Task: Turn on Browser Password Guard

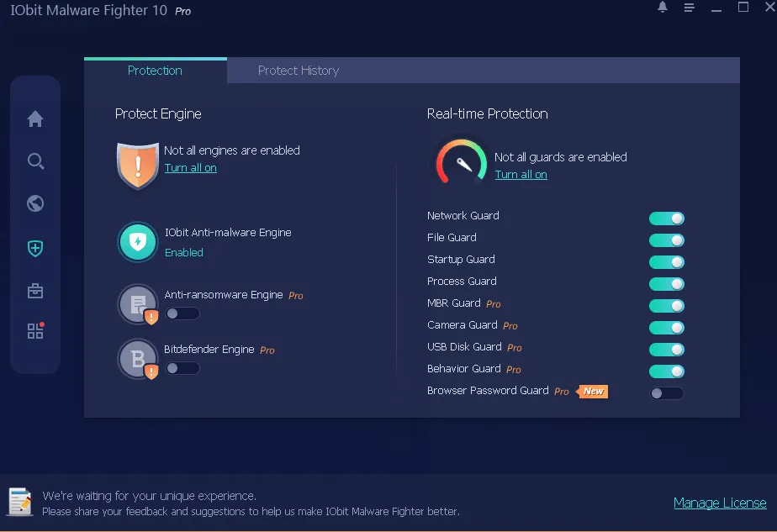Action: pyautogui.click(x=666, y=393)
